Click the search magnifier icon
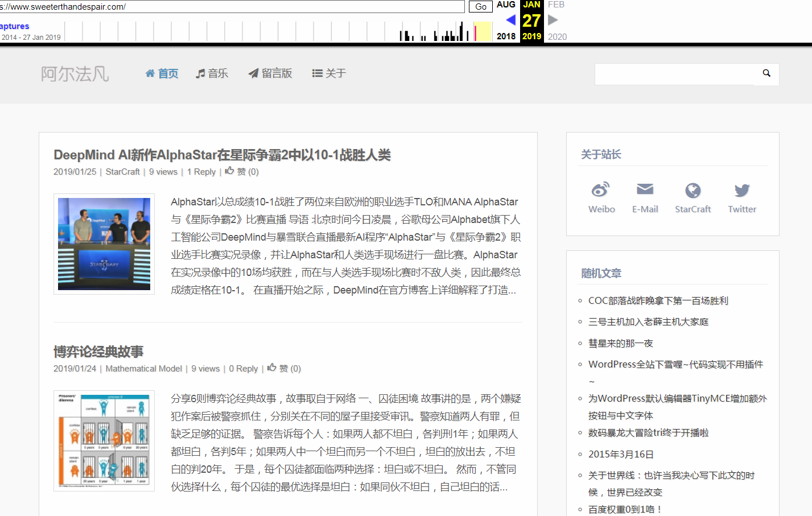 click(766, 73)
